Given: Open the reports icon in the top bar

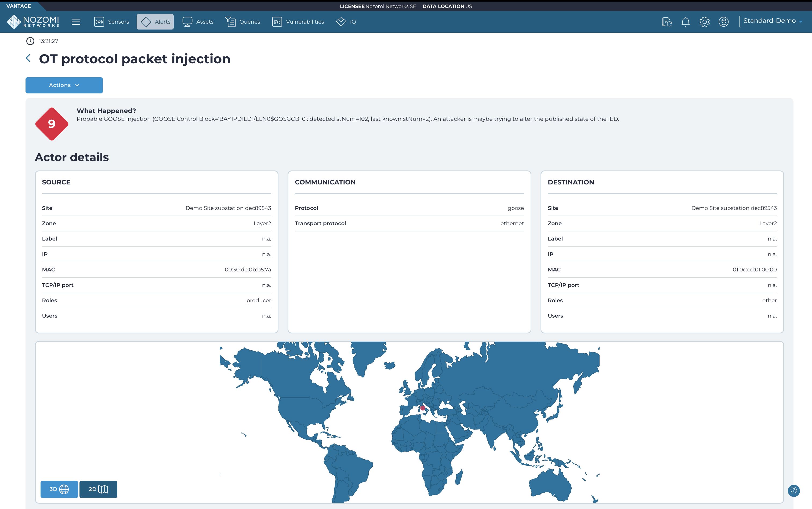Looking at the screenshot, I should pyautogui.click(x=666, y=21).
